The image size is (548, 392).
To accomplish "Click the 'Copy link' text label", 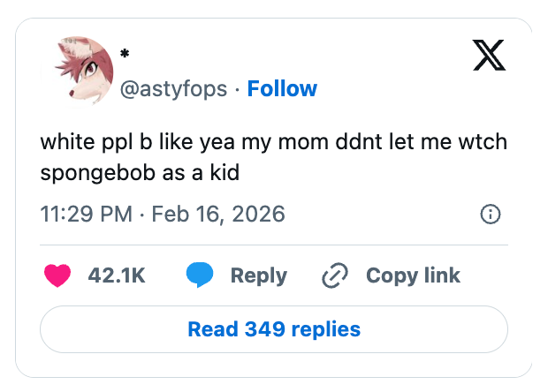I will [x=413, y=275].
